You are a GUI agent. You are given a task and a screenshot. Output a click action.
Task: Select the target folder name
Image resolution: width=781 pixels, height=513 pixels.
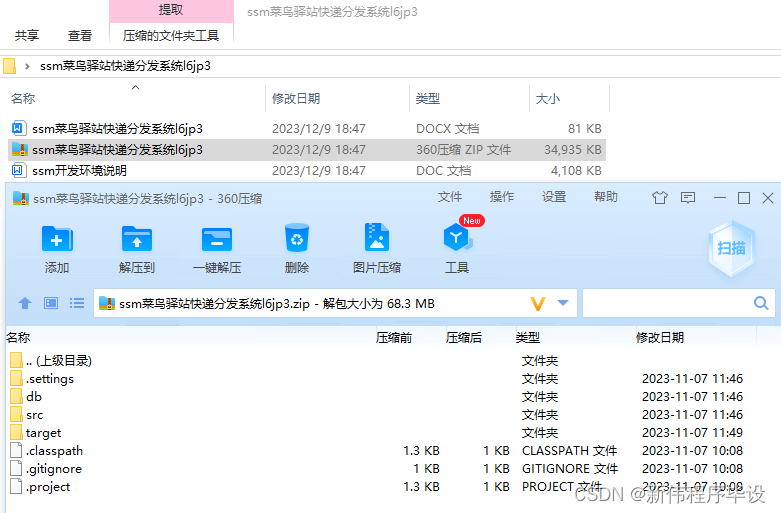43,433
